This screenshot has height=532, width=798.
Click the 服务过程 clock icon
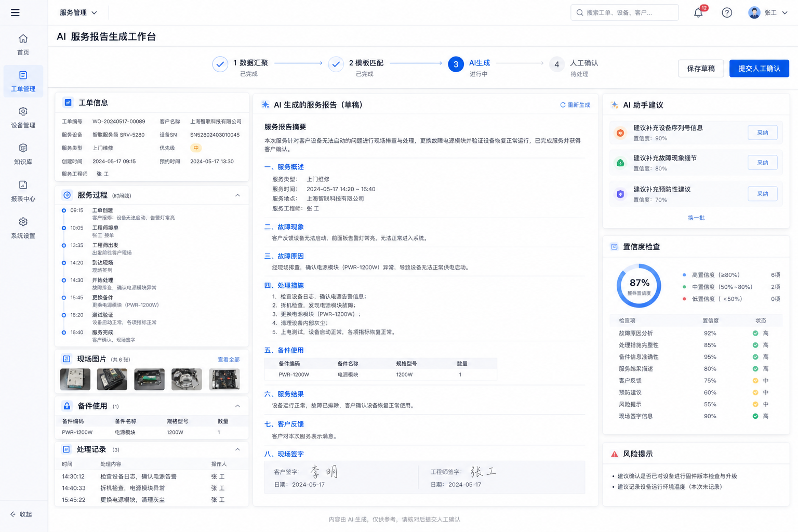pyautogui.click(x=67, y=195)
